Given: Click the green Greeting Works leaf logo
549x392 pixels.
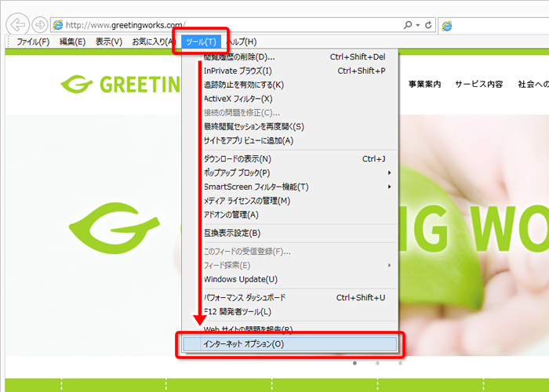Looking at the screenshot, I should (78, 84).
